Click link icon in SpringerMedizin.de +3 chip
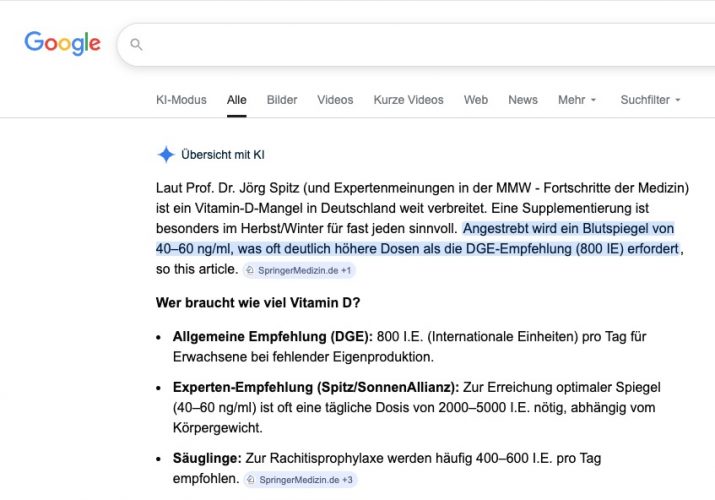This screenshot has width=715, height=500. [251, 480]
